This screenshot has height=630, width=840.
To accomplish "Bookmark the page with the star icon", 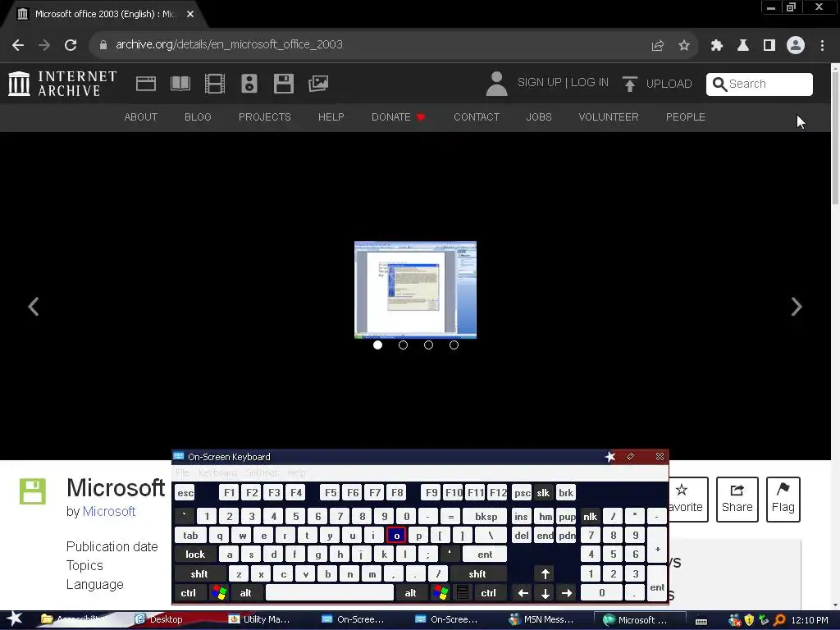I will pyautogui.click(x=684, y=45).
